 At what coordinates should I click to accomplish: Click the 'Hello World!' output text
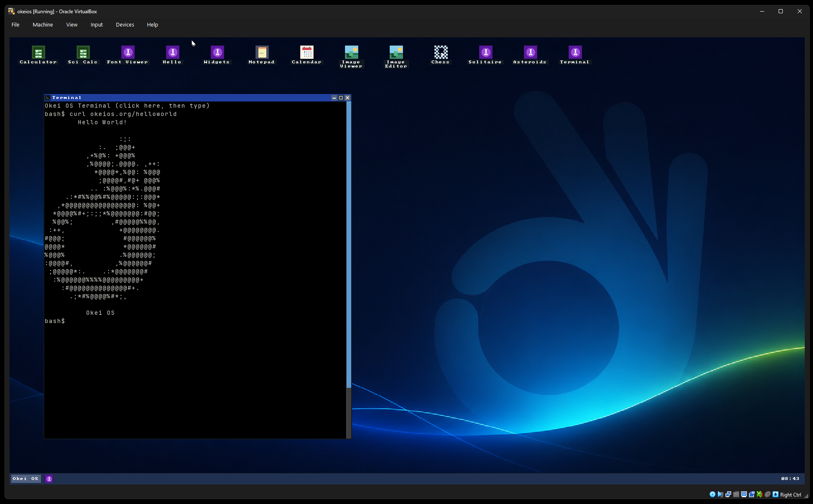pyautogui.click(x=102, y=123)
